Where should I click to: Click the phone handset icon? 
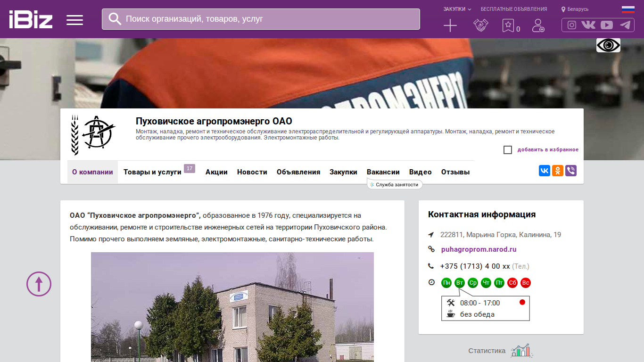coord(431,266)
